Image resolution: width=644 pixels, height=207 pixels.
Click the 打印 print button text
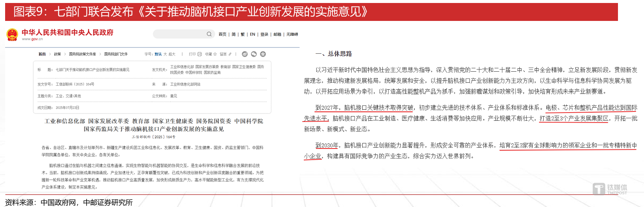tap(192, 54)
